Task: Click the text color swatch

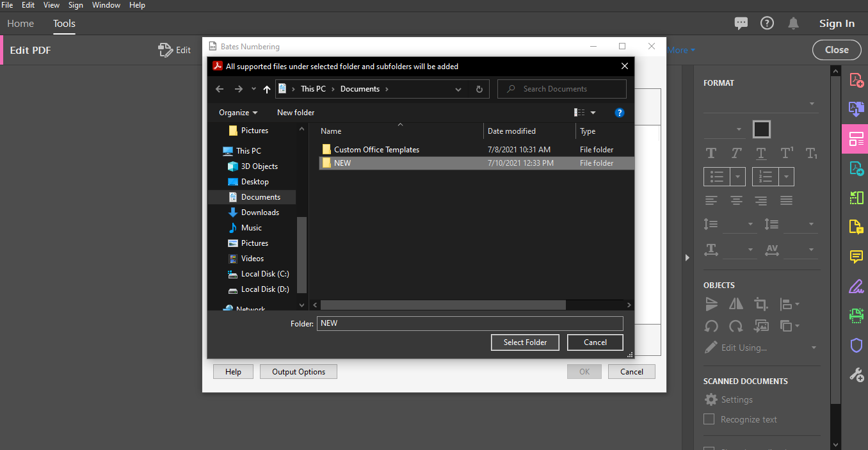Action: [x=761, y=129]
